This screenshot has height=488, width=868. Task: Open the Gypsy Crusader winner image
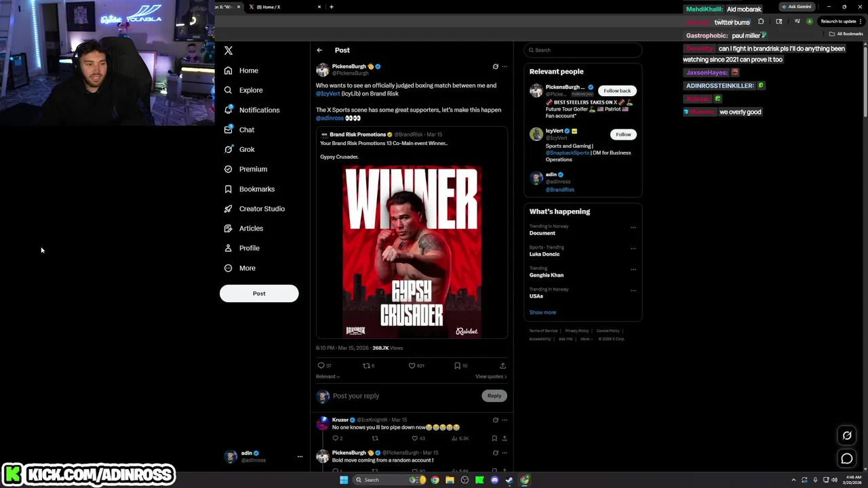coord(412,251)
